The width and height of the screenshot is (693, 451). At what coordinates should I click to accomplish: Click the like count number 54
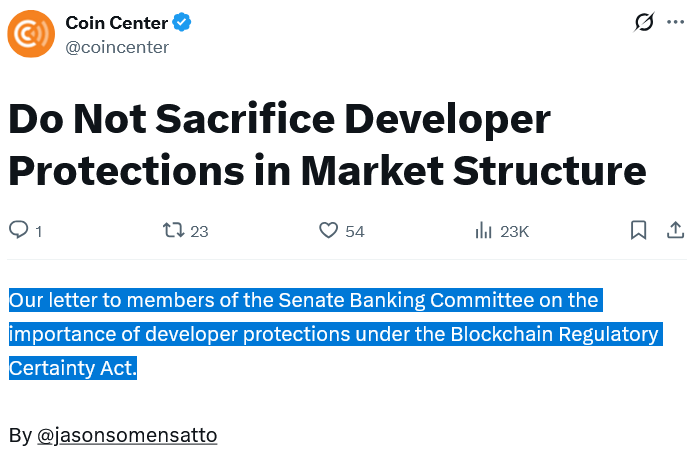tap(355, 232)
